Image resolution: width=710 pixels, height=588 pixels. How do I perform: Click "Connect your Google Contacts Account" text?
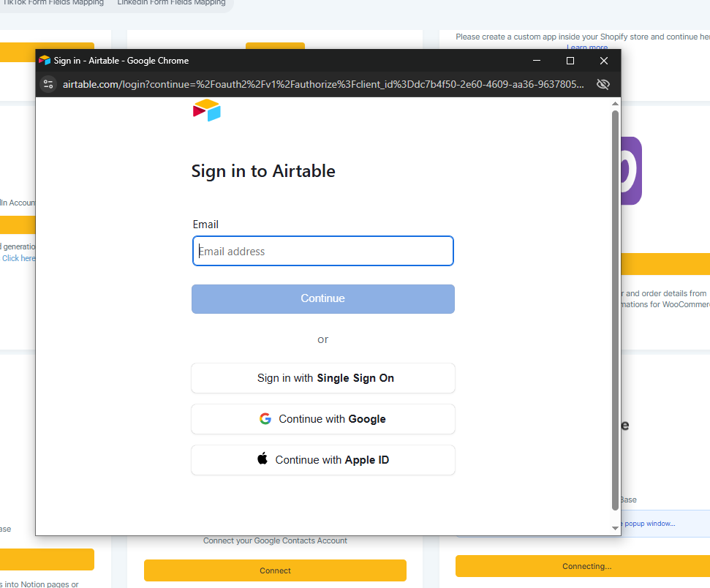pos(275,540)
